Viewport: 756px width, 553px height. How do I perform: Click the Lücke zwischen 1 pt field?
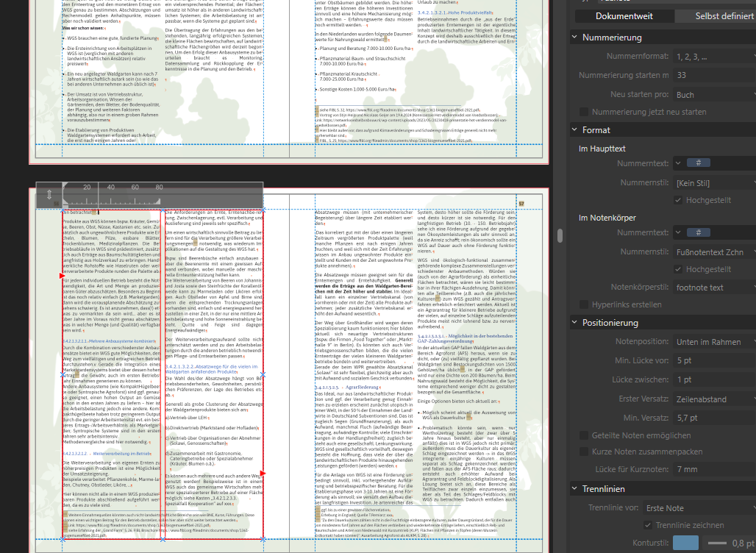click(715, 379)
